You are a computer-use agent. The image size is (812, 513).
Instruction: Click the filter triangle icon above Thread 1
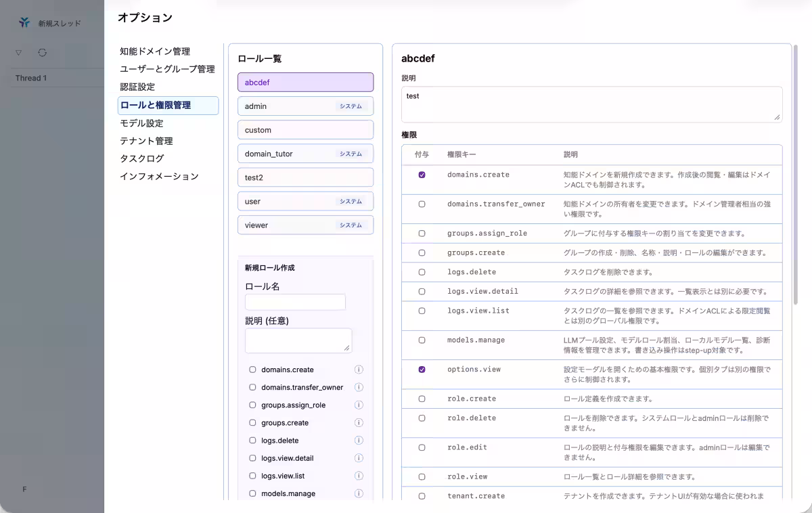coord(19,52)
